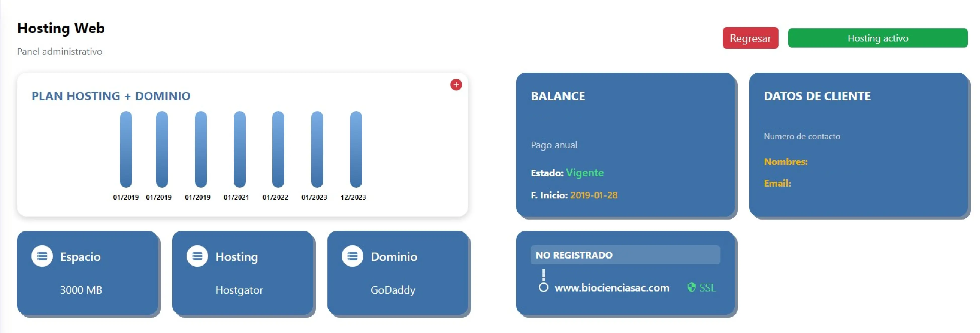
Task: Click the 3000 MB space card
Action: [x=88, y=273]
